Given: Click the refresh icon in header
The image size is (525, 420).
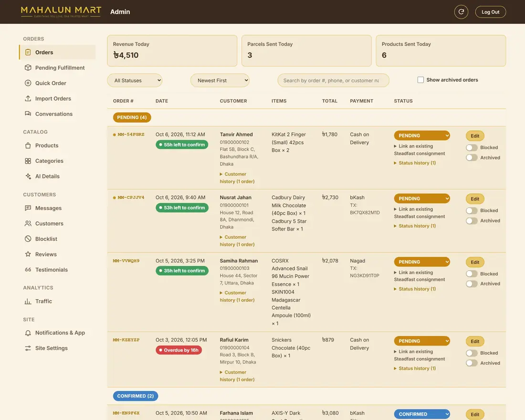Looking at the screenshot, I should coord(461,12).
